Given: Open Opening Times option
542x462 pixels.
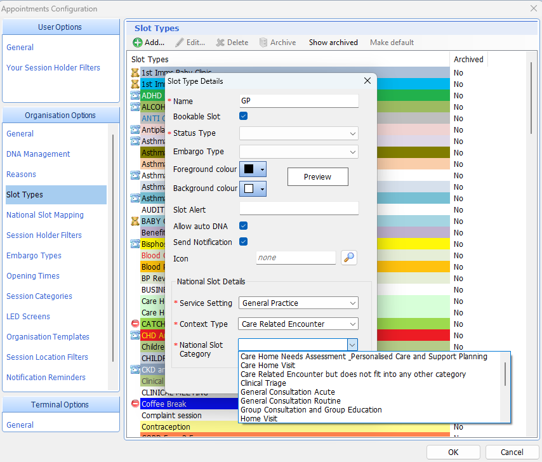Looking at the screenshot, I should coord(33,276).
